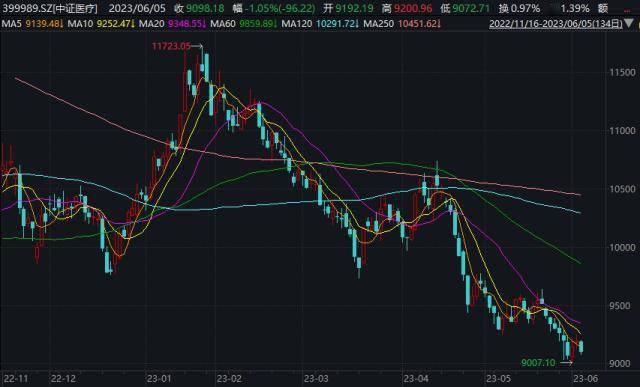Screen dimensions: 640x387
Task: Click the MA120 moving average label
Action: (x=297, y=24)
